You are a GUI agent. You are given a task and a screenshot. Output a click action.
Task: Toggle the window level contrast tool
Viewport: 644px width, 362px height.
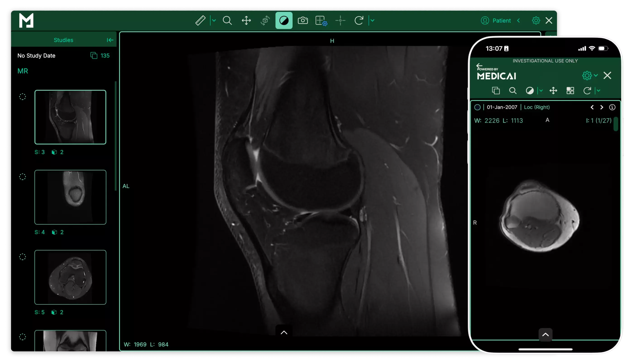[284, 21]
